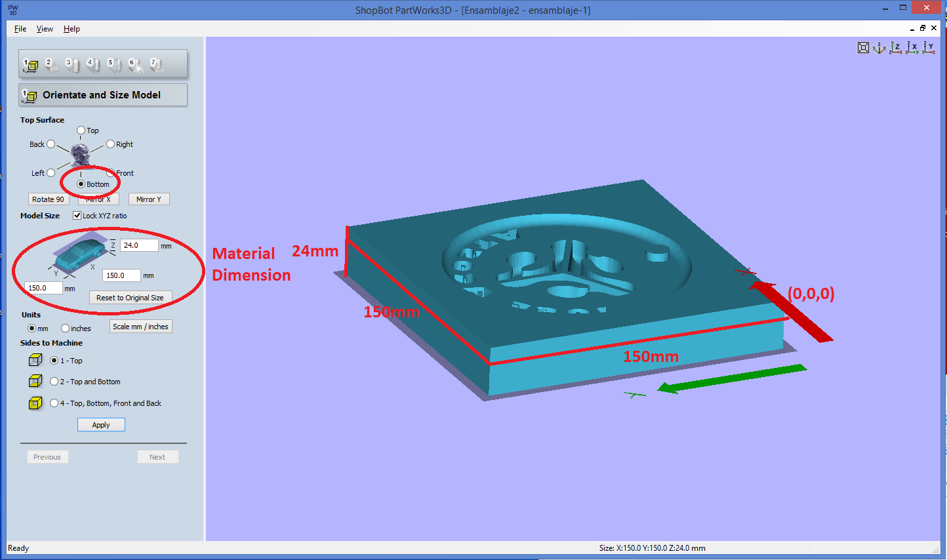Apply the model orientation settings
The width and height of the screenshot is (947, 560).
coord(101,425)
